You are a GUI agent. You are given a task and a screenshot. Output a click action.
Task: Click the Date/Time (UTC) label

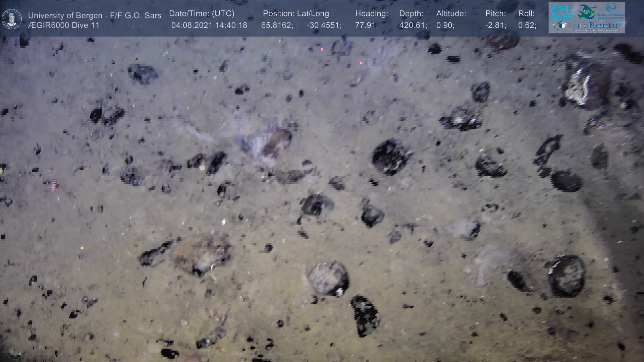click(x=202, y=14)
